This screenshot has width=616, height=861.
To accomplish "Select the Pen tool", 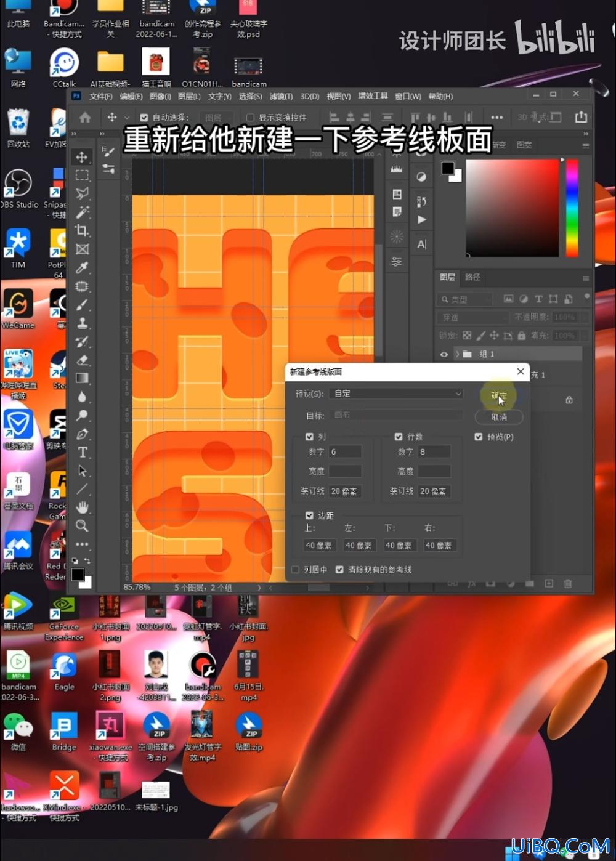I will tap(82, 434).
